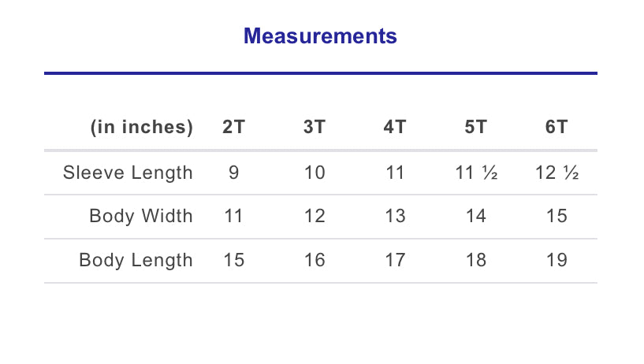Click the Sleeve Length row label
Viewport: 644px width, 364px height.
[x=128, y=173]
